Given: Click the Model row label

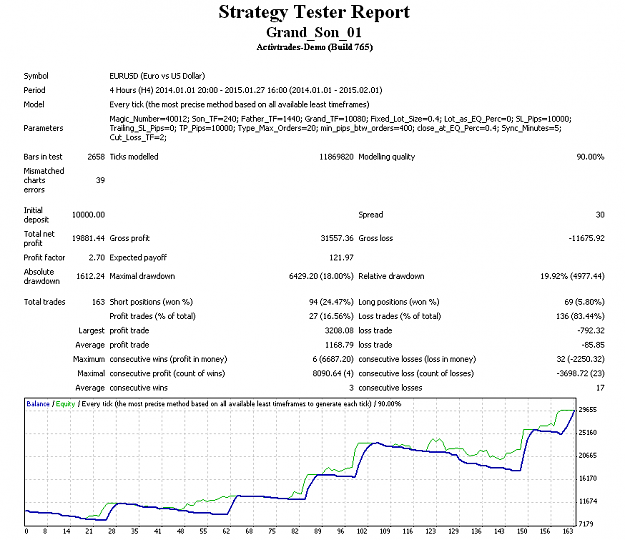Looking at the screenshot, I should coord(34,104).
